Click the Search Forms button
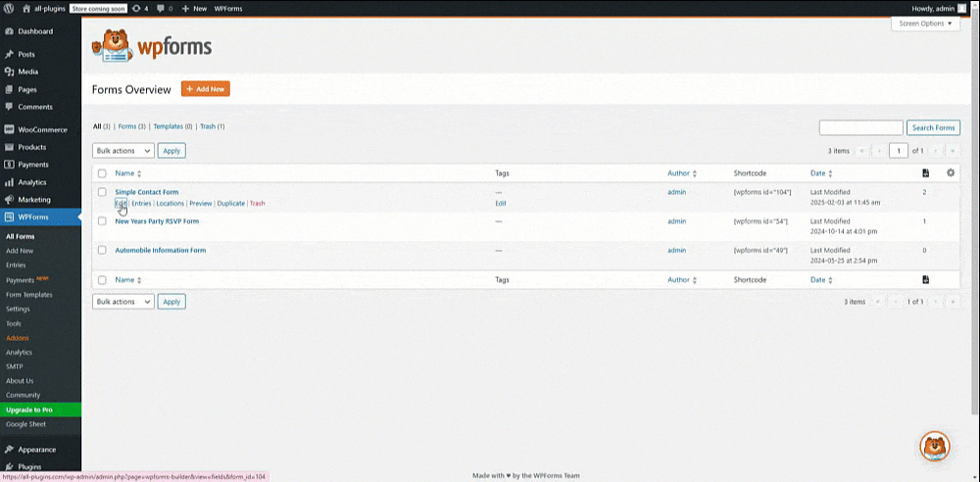This screenshot has width=980, height=482. click(933, 127)
